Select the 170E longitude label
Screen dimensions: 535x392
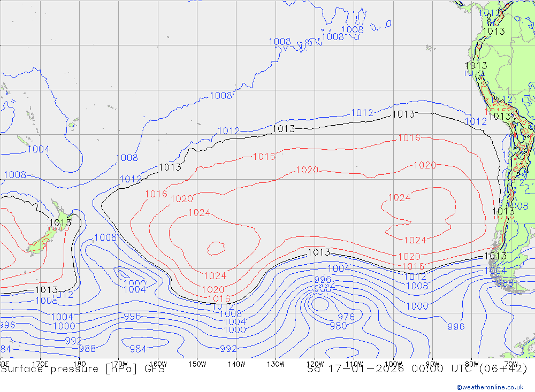pyautogui.click(x=40, y=364)
